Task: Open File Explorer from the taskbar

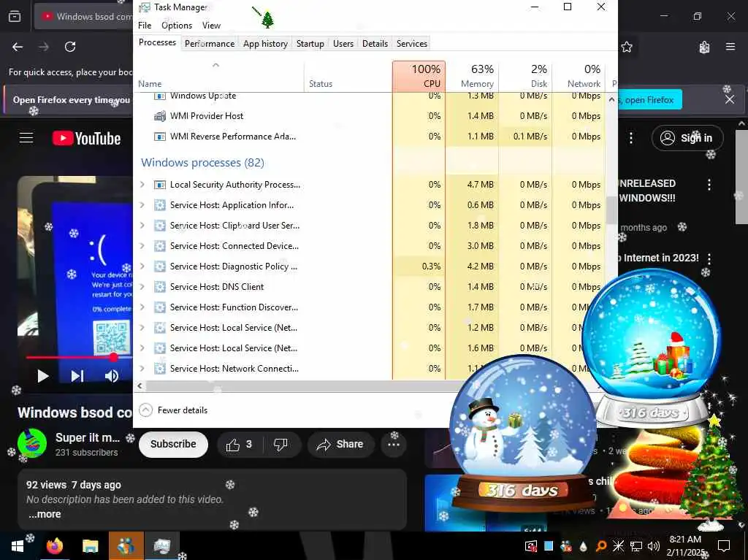Action: click(90, 545)
